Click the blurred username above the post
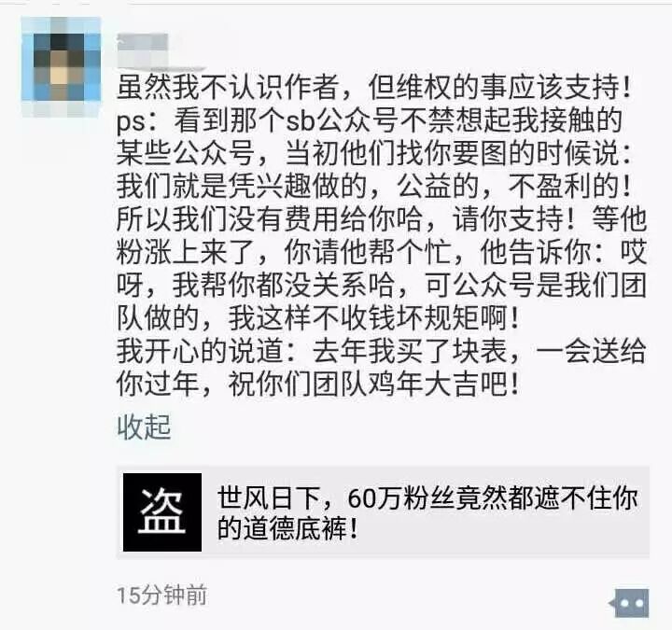672x630 pixels. (x=144, y=49)
